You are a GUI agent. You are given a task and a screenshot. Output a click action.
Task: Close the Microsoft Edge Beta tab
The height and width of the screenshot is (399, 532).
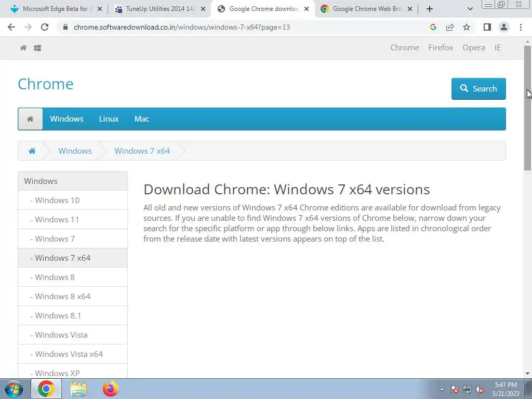[100, 9]
